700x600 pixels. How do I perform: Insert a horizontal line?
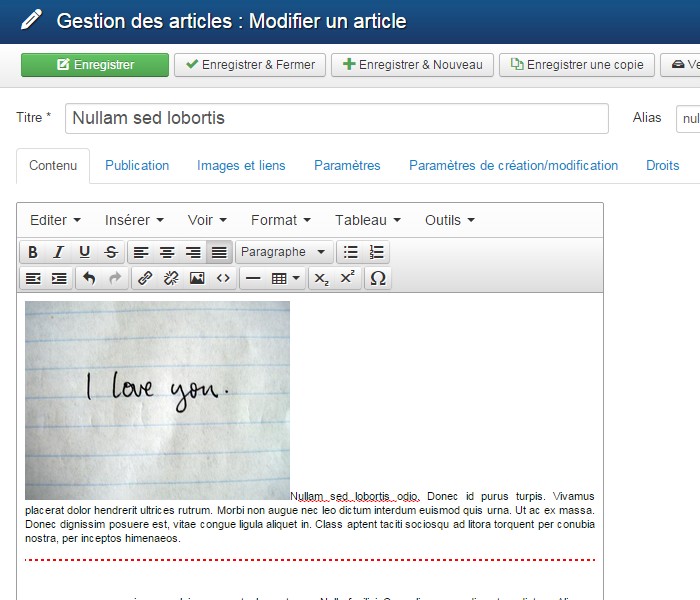pyautogui.click(x=253, y=279)
